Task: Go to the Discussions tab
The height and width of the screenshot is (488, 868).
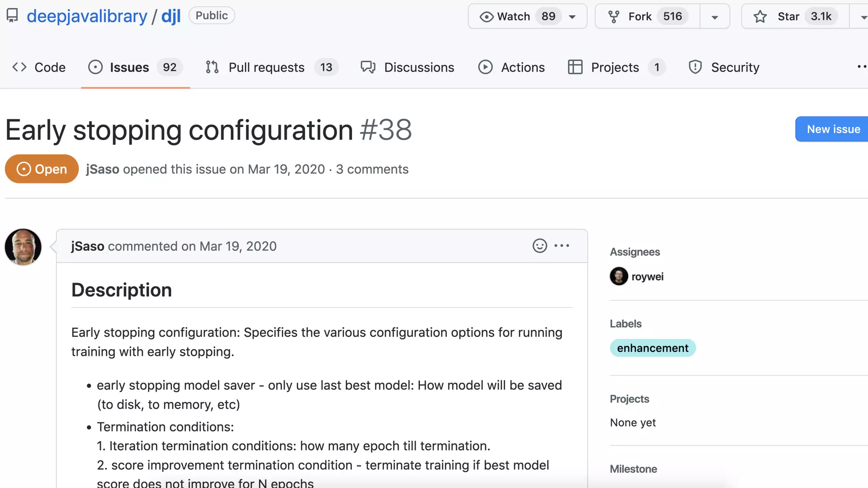Action: (407, 67)
